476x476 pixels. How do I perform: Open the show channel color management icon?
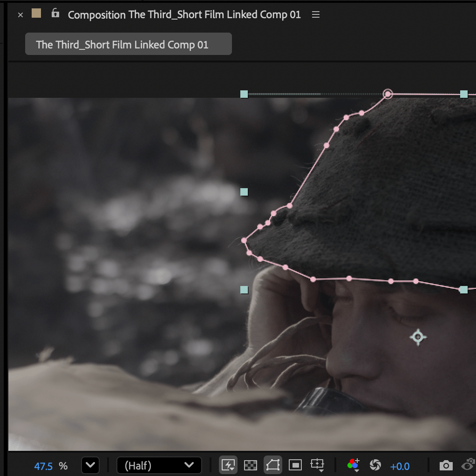(353, 465)
